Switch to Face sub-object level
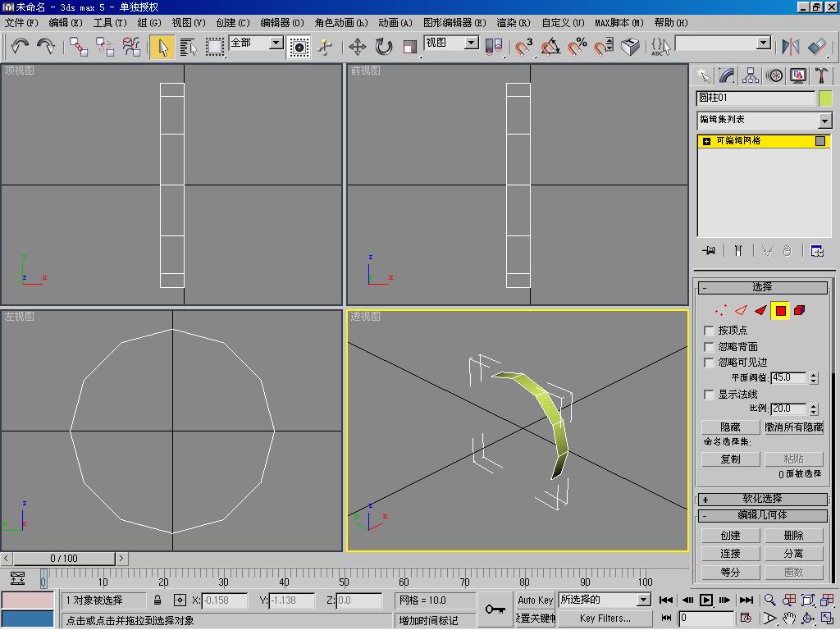The height and width of the screenshot is (630, 840). [x=760, y=310]
